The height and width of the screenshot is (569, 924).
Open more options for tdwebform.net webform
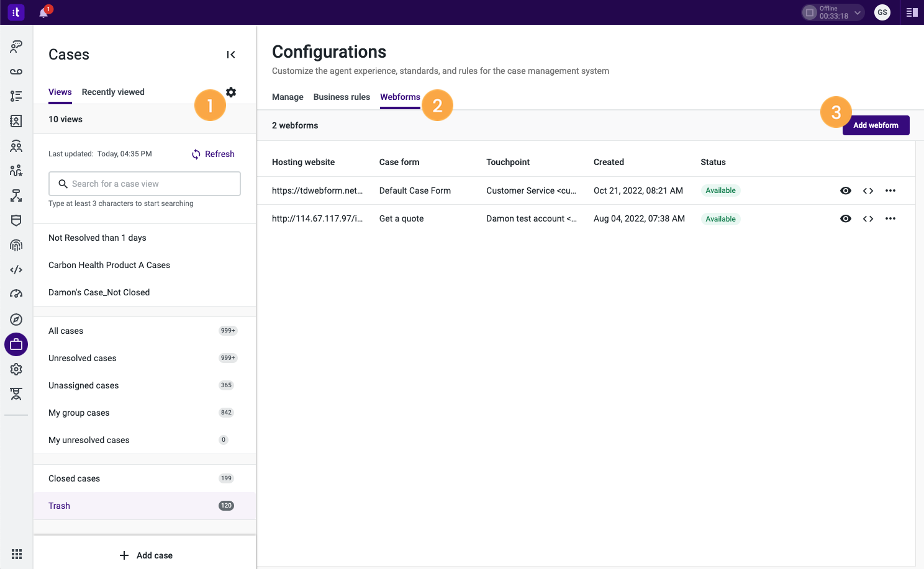click(x=890, y=190)
